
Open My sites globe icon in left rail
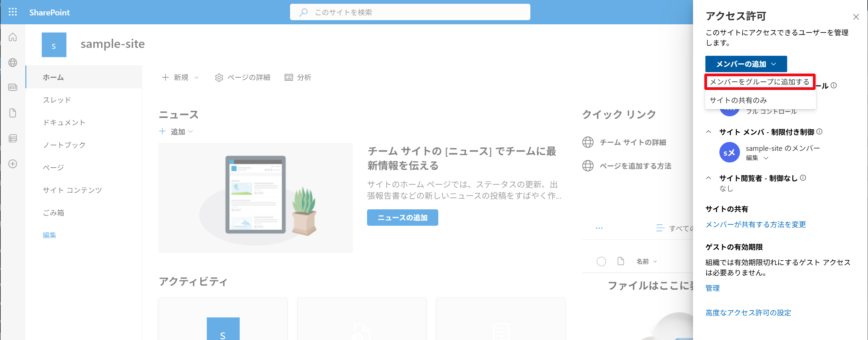tap(13, 63)
